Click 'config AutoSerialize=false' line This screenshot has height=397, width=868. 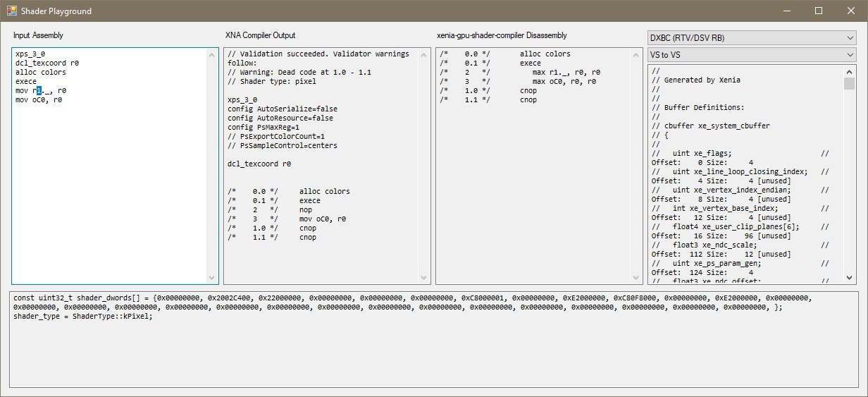[283, 109]
